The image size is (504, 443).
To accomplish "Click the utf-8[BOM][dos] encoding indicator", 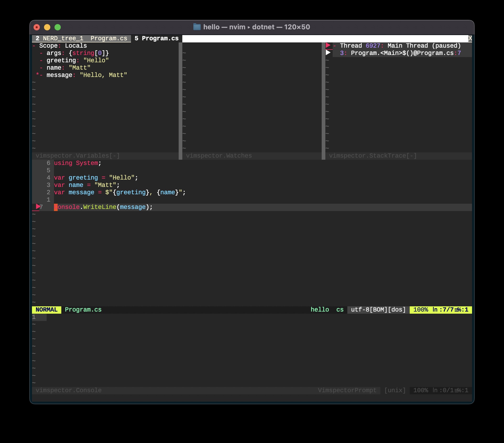I will [x=378, y=310].
